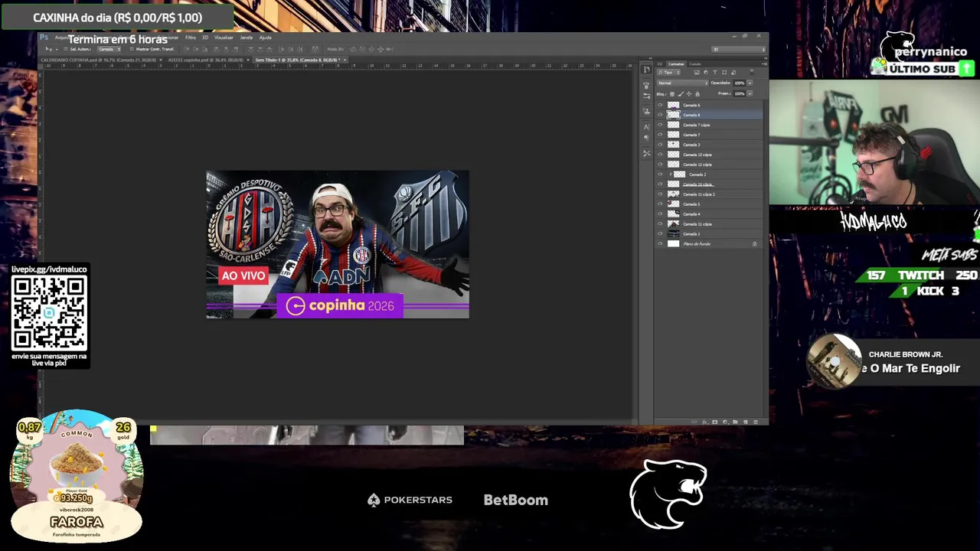Viewport: 980px width, 551px height.
Task: Create a new layer group folder icon
Action: [735, 422]
